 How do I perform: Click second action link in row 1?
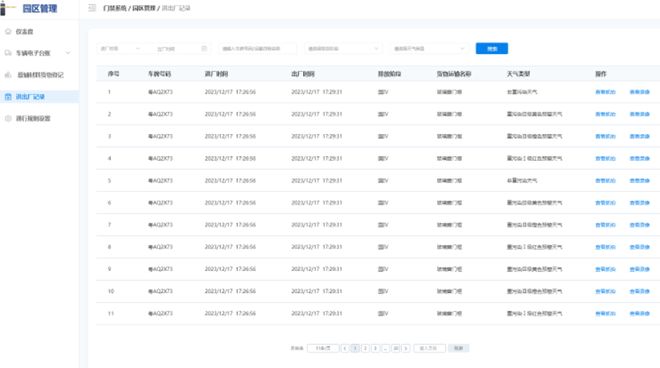(x=639, y=92)
